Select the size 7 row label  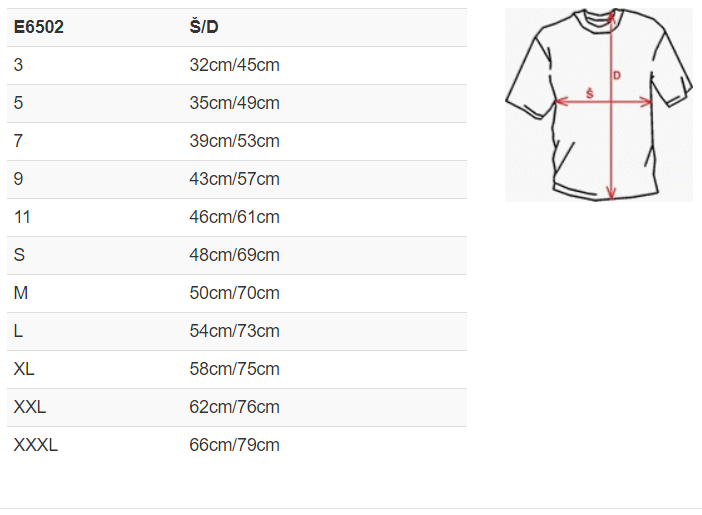tap(19, 141)
